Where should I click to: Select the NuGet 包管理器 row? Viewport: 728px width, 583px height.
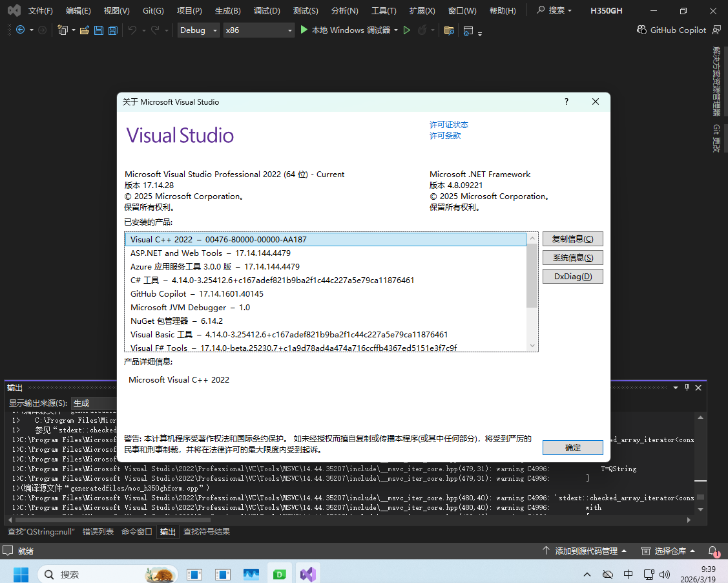point(326,321)
